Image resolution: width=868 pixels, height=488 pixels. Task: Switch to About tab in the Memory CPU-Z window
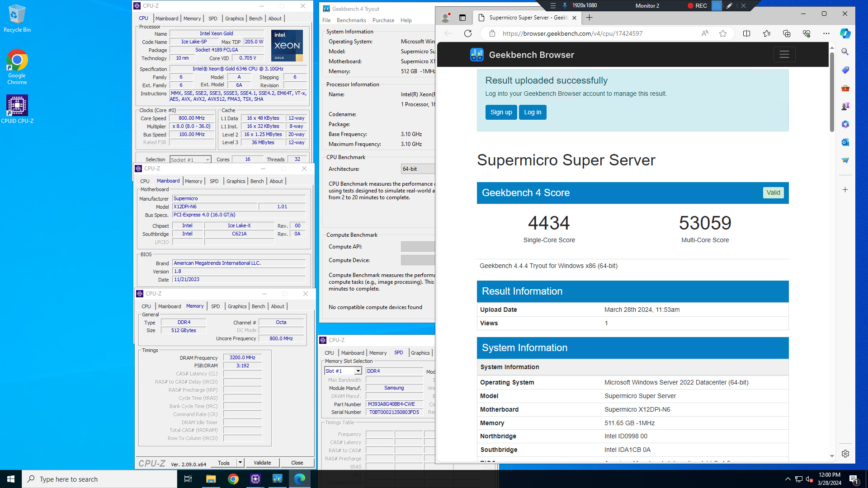click(x=278, y=306)
